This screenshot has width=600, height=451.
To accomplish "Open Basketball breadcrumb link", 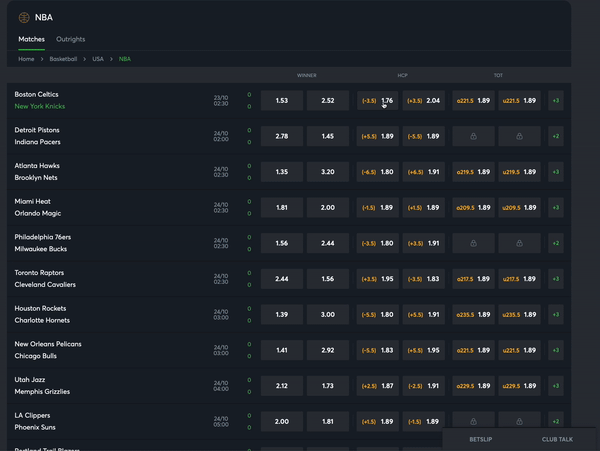I will [63, 59].
